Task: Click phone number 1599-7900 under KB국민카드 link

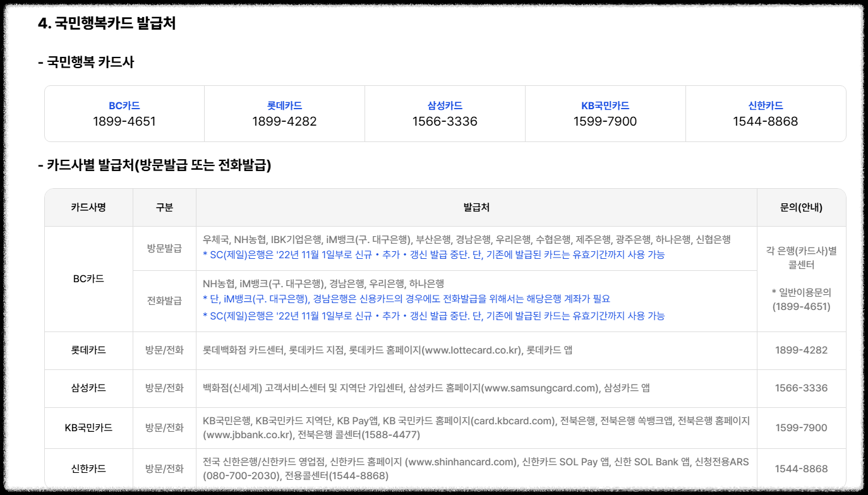Action: pyautogui.click(x=605, y=121)
